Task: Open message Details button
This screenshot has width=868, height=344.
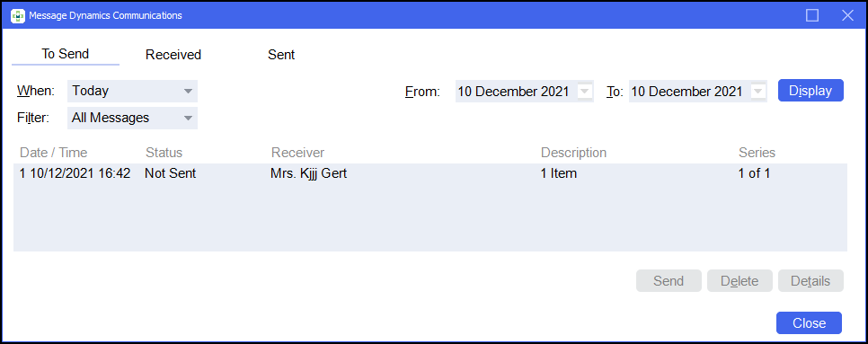Action: (810, 281)
